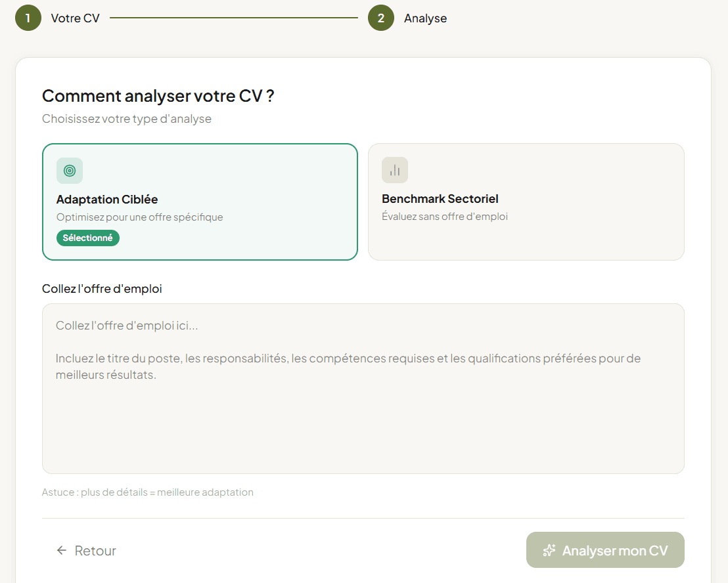
Task: Select the Benchmark Sectoriel analysis card
Action: pos(526,202)
